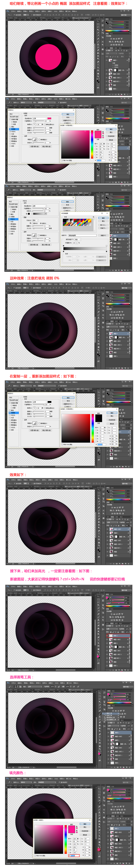The height and width of the screenshot is (868, 137).
Task: Click the gradient bar in gradient editor
Action: (x=85, y=249)
